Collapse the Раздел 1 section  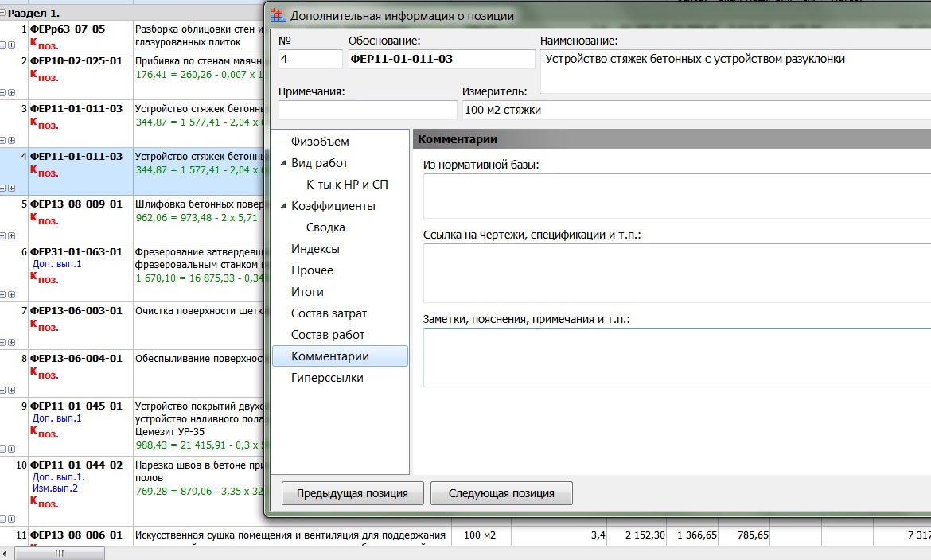coord(3,14)
